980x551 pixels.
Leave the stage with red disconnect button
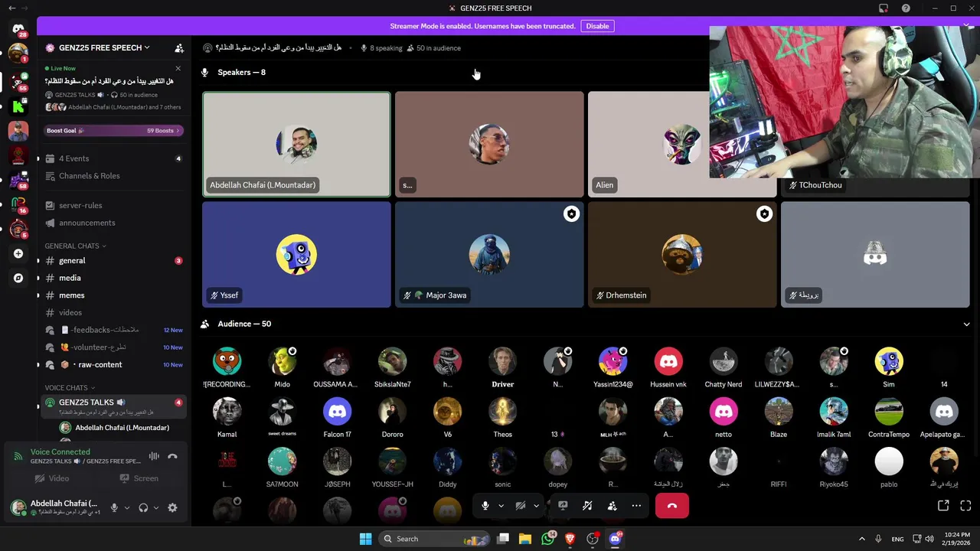[x=672, y=506]
